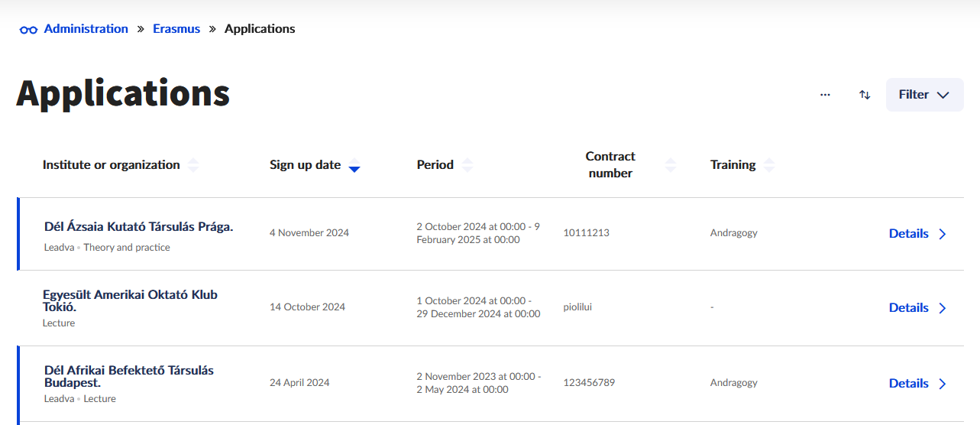Go to Administration breadcrumb
The width and height of the screenshot is (980, 425).
tap(86, 29)
